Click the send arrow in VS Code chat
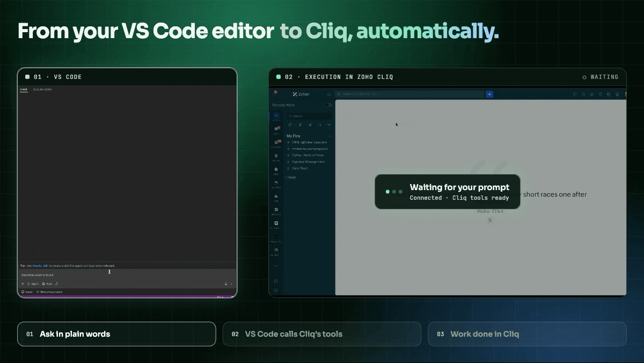Image resolution: width=644 pixels, height=363 pixels. [x=232, y=284]
